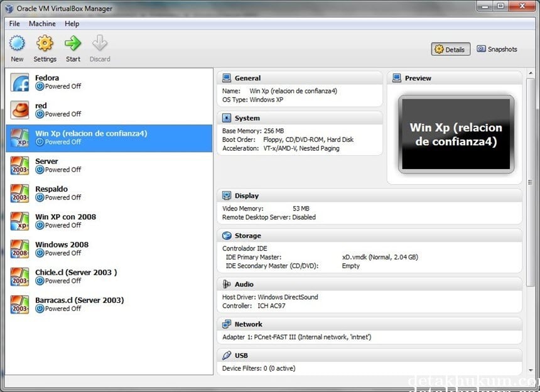
Task: Open the Storage section header link
Action: 248,236
